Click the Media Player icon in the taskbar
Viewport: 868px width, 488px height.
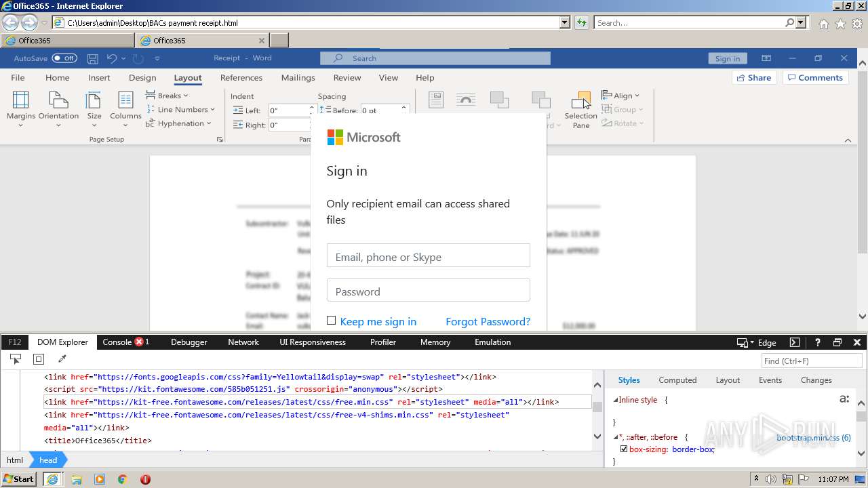[100, 479]
